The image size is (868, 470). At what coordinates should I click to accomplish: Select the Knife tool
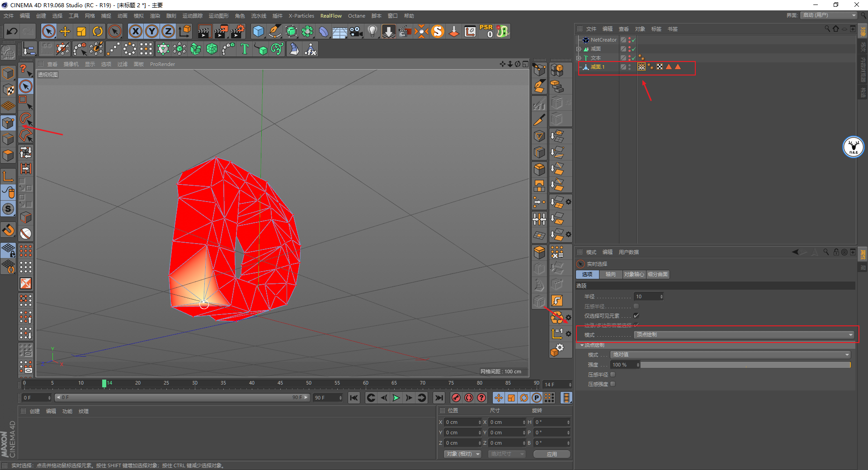pos(539,120)
